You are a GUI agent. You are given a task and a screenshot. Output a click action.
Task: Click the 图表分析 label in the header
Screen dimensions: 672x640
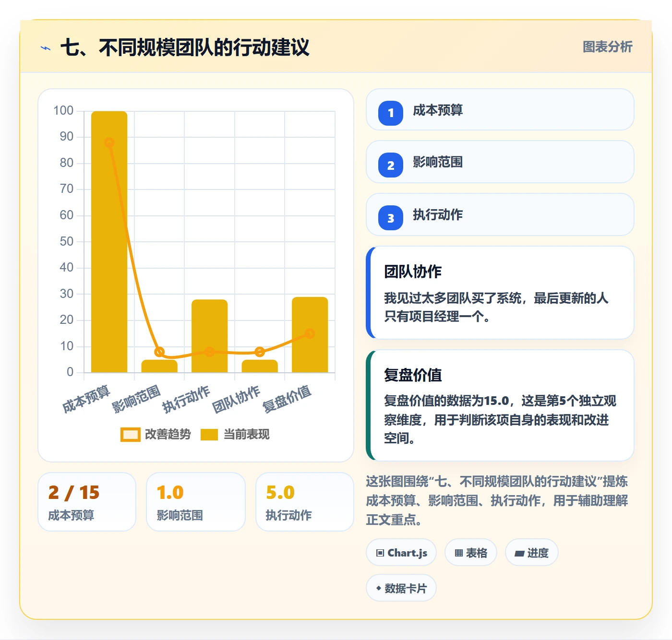coord(607,47)
